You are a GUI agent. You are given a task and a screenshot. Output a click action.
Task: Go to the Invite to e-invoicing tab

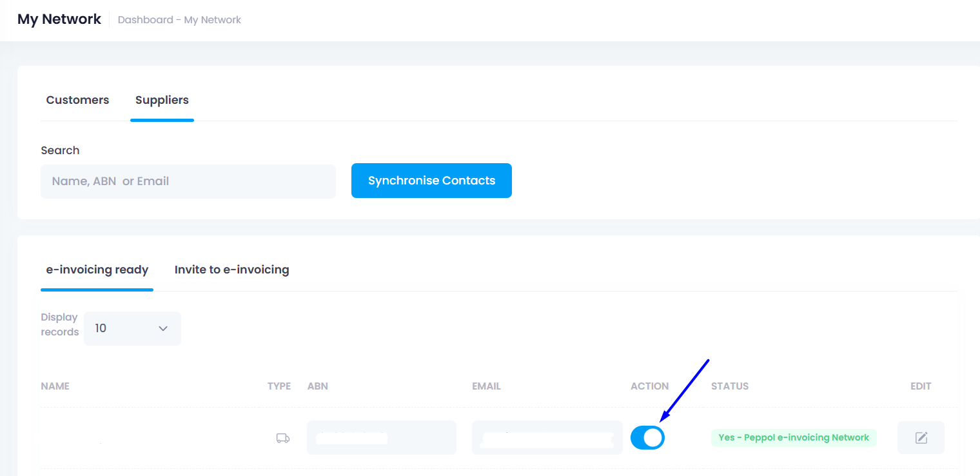[231, 270]
